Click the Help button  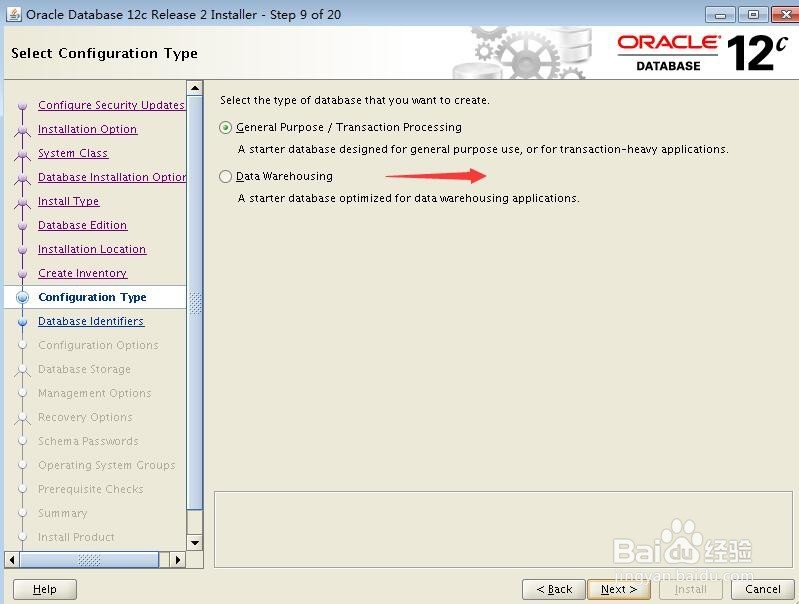[45, 589]
